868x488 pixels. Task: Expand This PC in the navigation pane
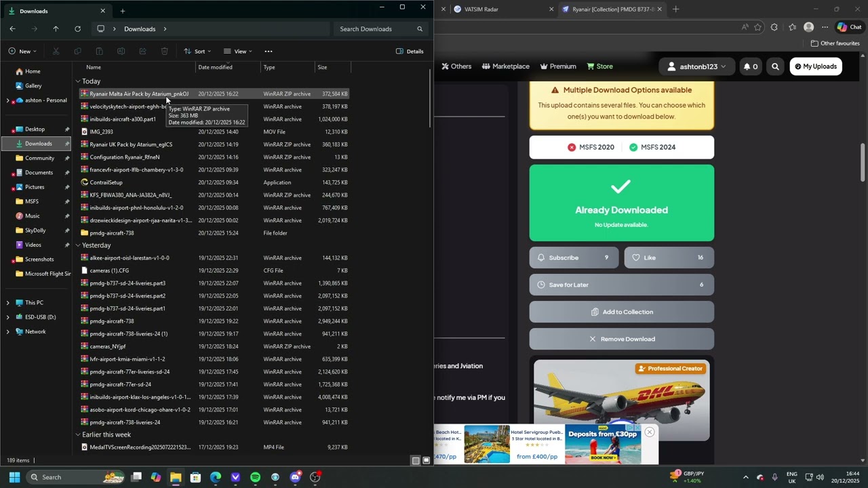coord(7,303)
